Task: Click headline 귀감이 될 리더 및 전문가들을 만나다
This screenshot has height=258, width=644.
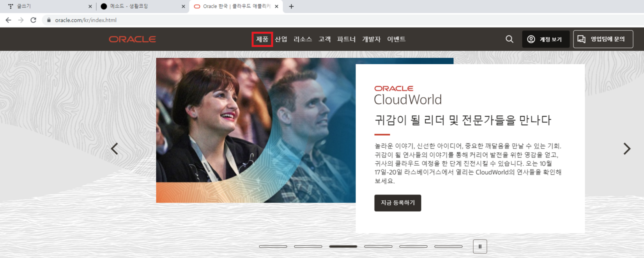Action: click(x=463, y=120)
